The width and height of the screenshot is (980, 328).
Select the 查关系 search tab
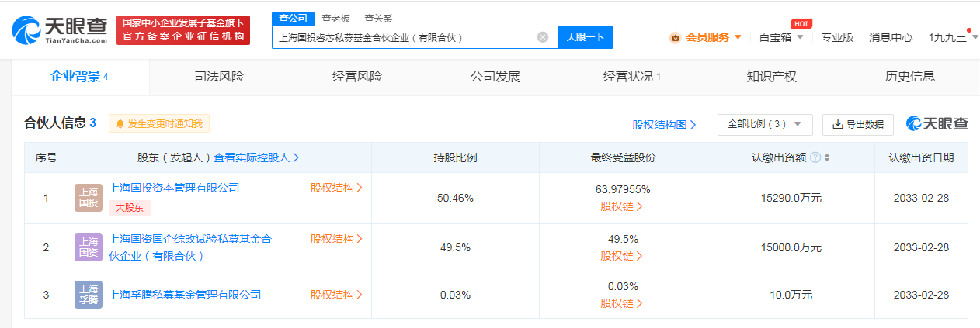377,19
